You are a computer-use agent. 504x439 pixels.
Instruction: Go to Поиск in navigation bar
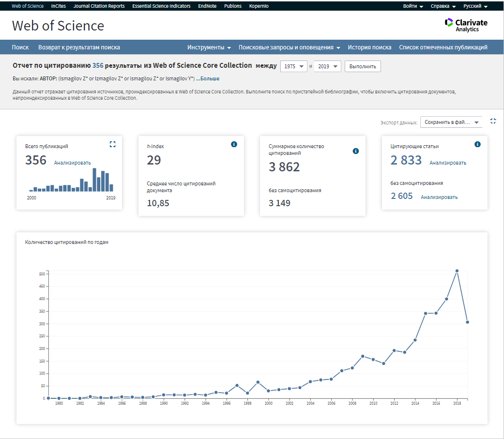pyautogui.click(x=20, y=47)
